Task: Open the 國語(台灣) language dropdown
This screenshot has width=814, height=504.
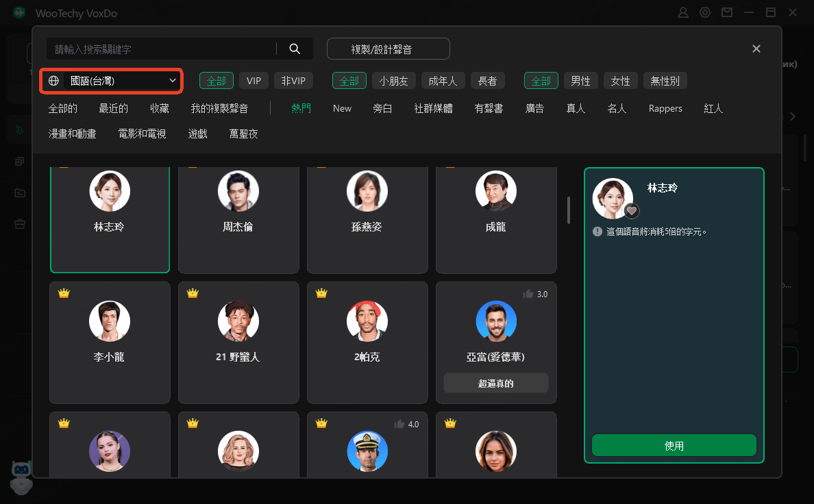Action: pyautogui.click(x=111, y=81)
